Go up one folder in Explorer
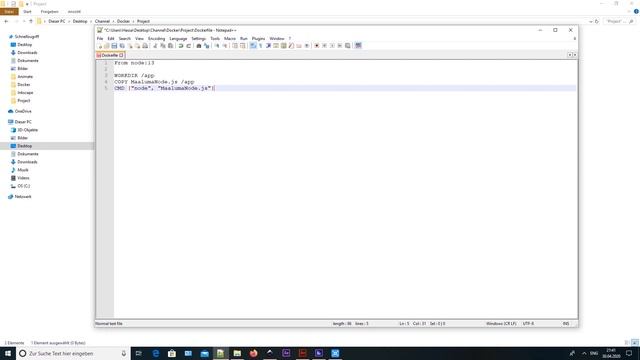Image resolution: width=640 pixels, height=360 pixels. (x=31, y=21)
